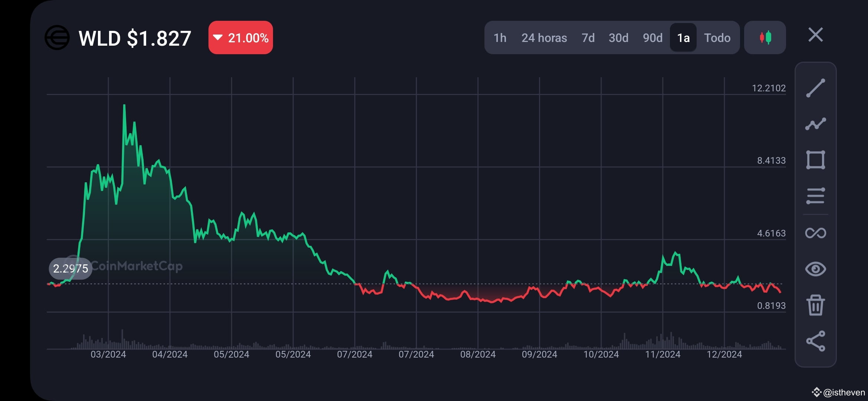Tap the 11/2024 date axis label
This screenshot has height=401, width=868.
(662, 355)
